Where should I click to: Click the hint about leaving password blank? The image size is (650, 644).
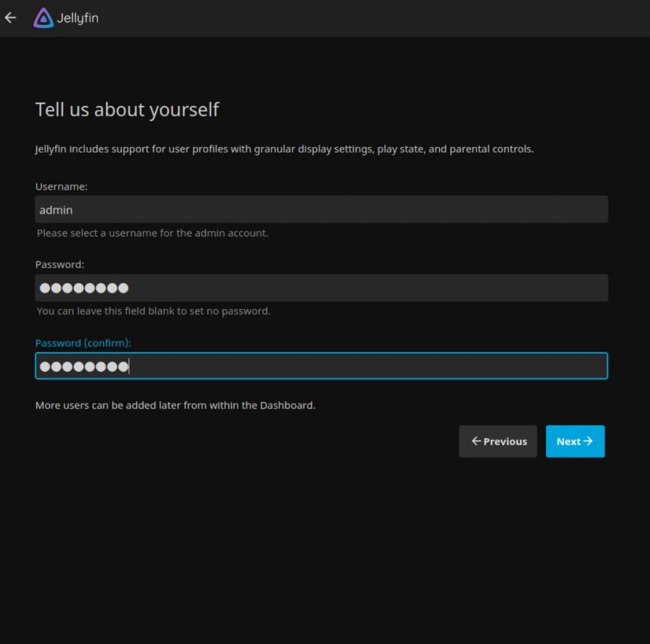click(152, 311)
